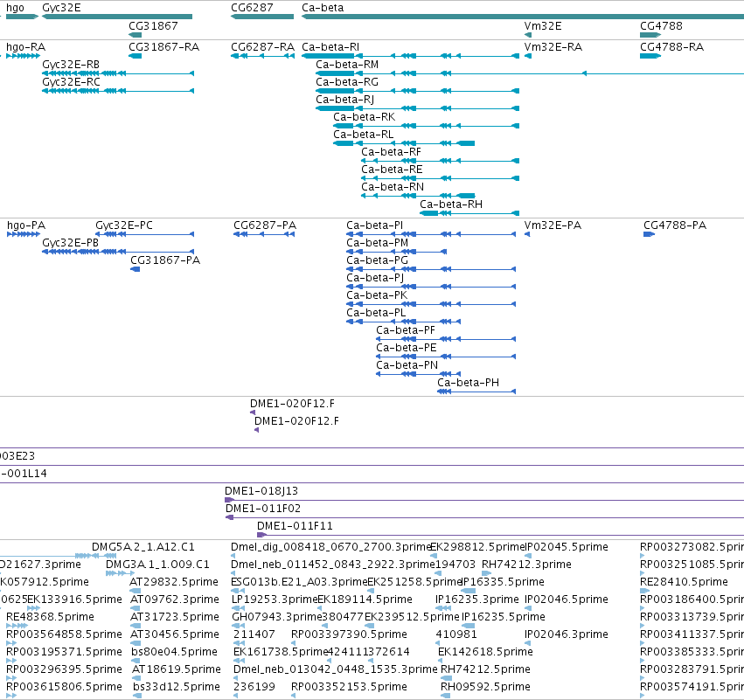The width and height of the screenshot is (744, 700).
Task: Click EST bs80e04.5prime
Action: [x=136, y=661]
